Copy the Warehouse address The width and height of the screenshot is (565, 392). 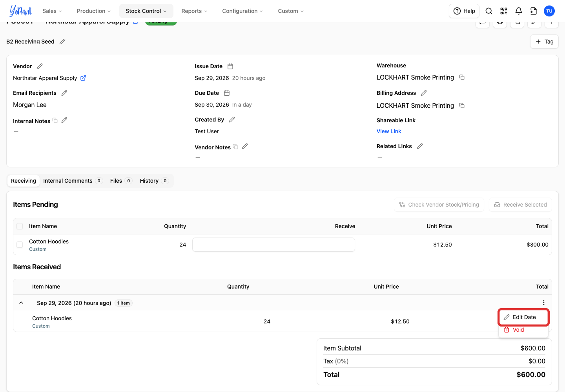point(462,77)
